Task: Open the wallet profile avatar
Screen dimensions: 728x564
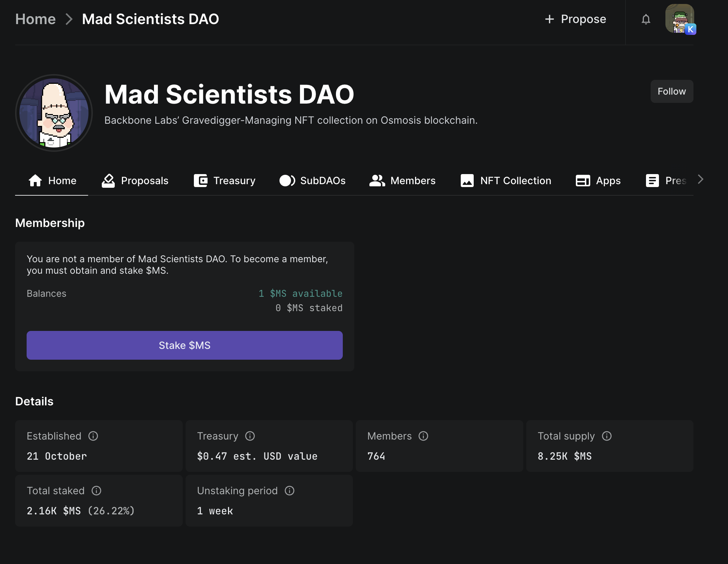Action: (x=679, y=19)
